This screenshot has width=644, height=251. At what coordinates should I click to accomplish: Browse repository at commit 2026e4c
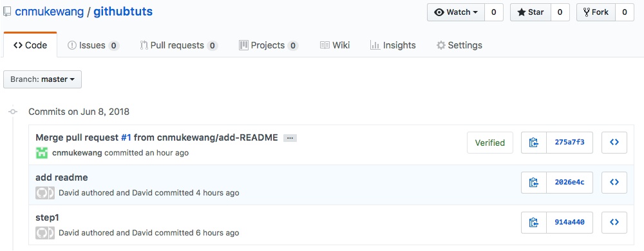pyautogui.click(x=614, y=183)
